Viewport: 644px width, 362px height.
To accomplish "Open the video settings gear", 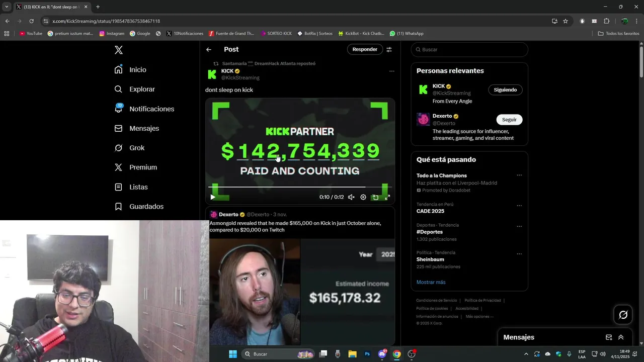I will 363,197.
